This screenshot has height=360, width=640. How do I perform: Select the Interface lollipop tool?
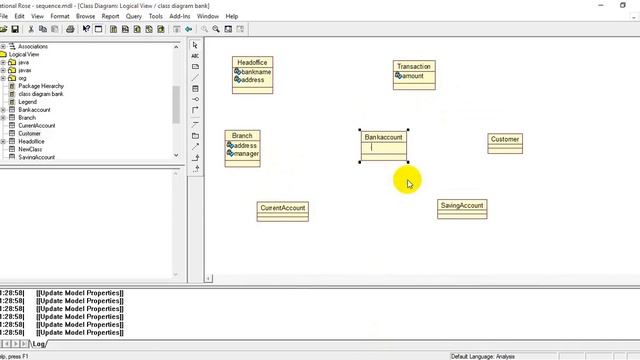195,99
